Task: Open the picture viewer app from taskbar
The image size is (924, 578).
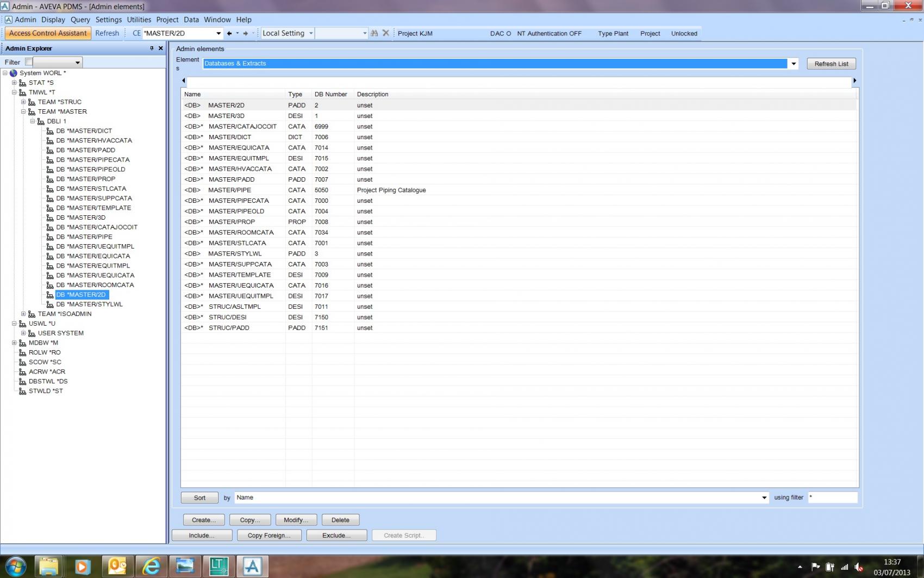Action: pos(185,567)
